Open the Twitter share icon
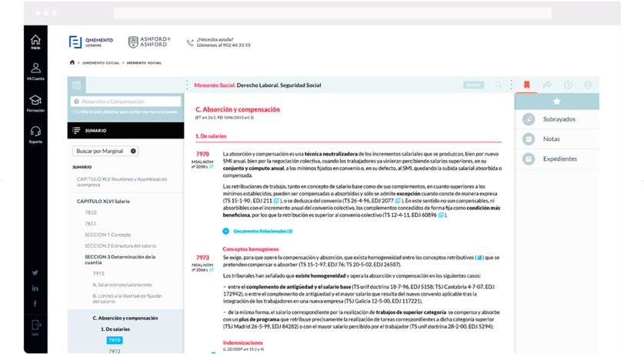The height and width of the screenshot is (354, 644). point(35,272)
